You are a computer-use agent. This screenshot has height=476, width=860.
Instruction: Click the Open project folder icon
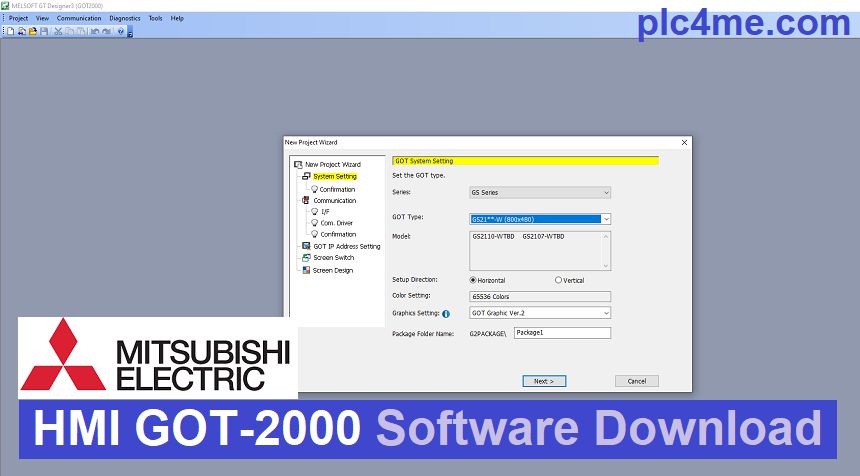pyautogui.click(x=32, y=31)
